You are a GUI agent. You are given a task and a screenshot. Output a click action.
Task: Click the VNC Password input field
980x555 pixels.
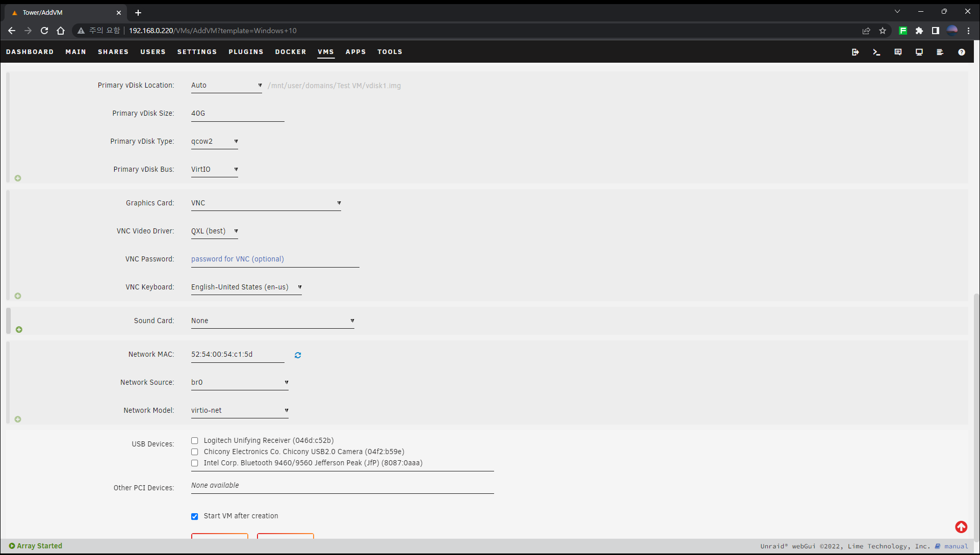tap(275, 259)
